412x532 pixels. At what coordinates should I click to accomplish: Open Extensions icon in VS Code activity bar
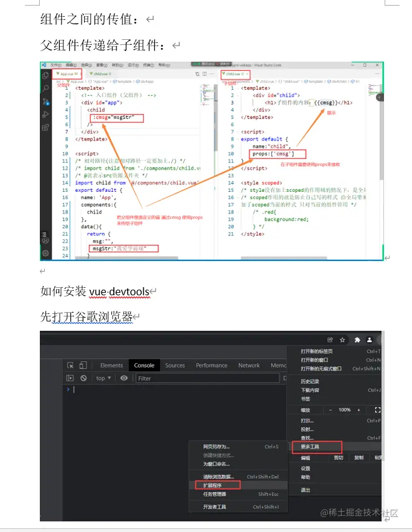point(45,128)
